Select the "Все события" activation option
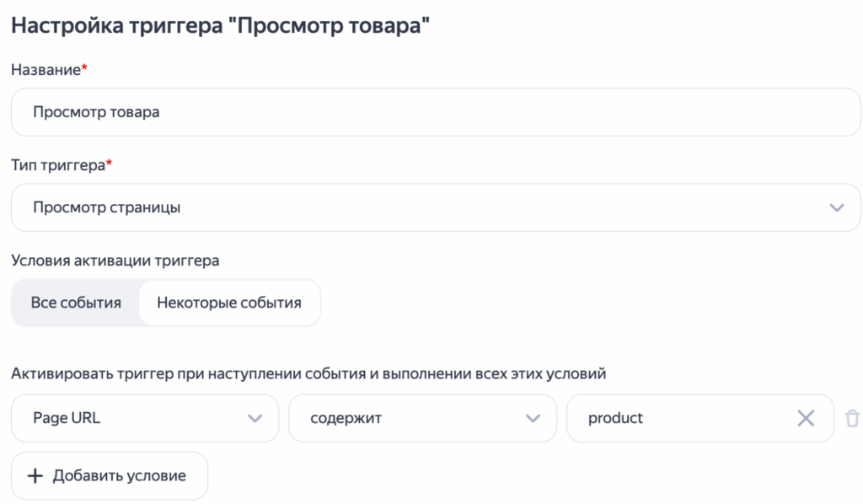863x504 pixels. pyautogui.click(x=75, y=302)
